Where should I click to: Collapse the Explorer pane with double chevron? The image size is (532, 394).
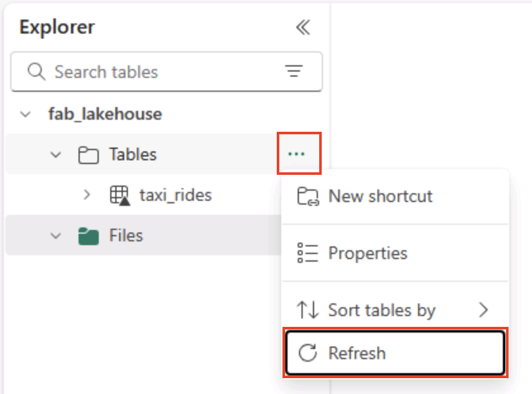pos(303,27)
